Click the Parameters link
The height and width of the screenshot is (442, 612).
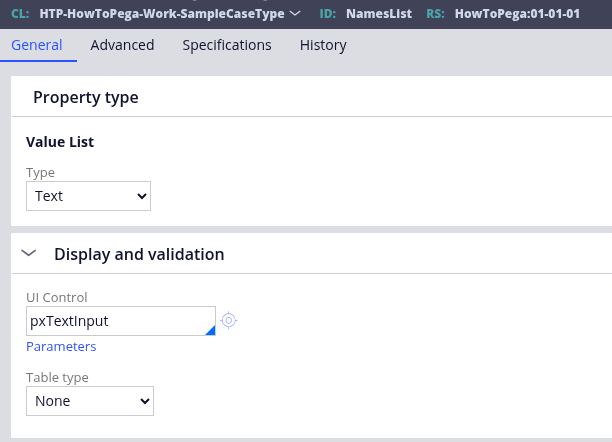tap(61, 347)
